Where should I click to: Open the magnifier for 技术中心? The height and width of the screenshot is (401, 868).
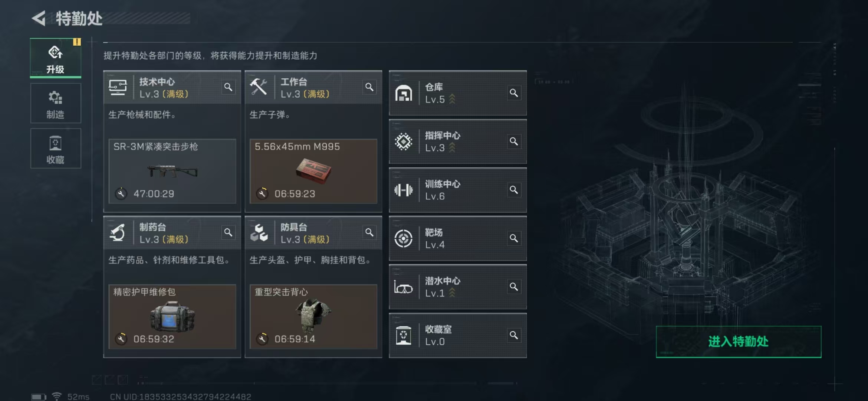point(228,87)
